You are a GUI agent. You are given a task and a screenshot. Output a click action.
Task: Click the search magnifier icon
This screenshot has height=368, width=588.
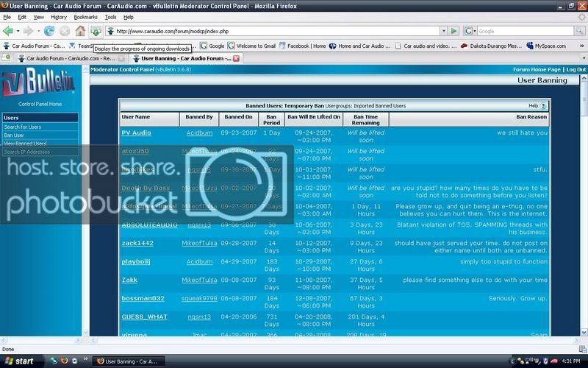click(x=580, y=31)
